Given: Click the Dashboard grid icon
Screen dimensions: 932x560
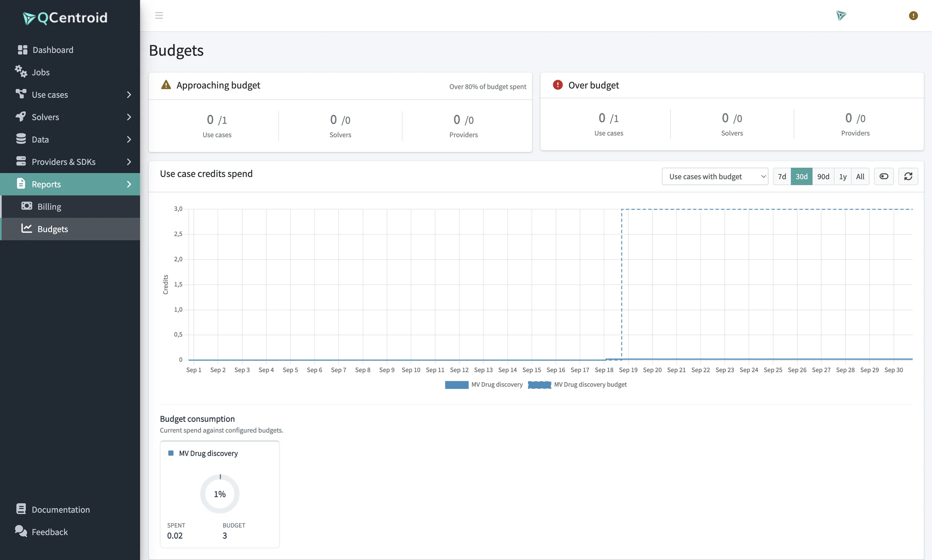Looking at the screenshot, I should click(x=23, y=50).
